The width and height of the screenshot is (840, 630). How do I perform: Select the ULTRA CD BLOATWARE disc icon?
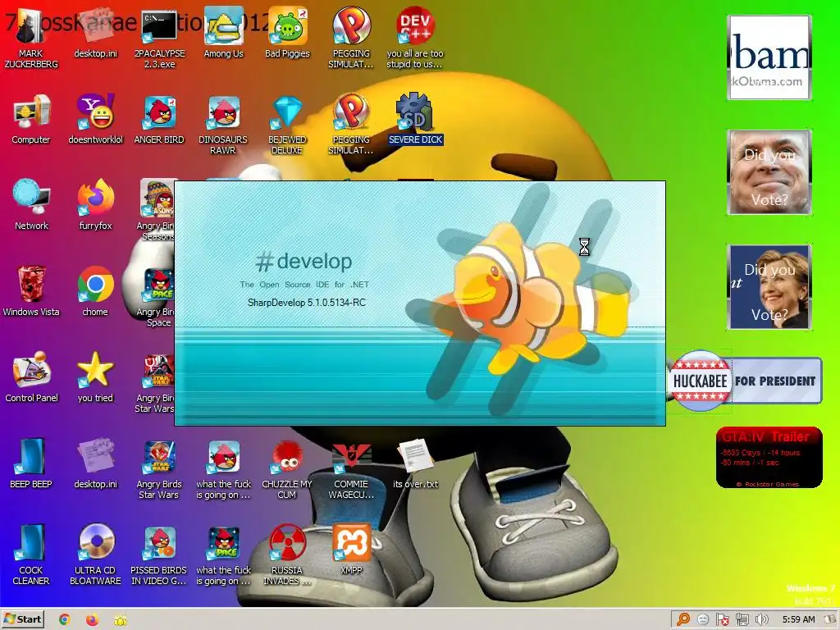tap(95, 555)
